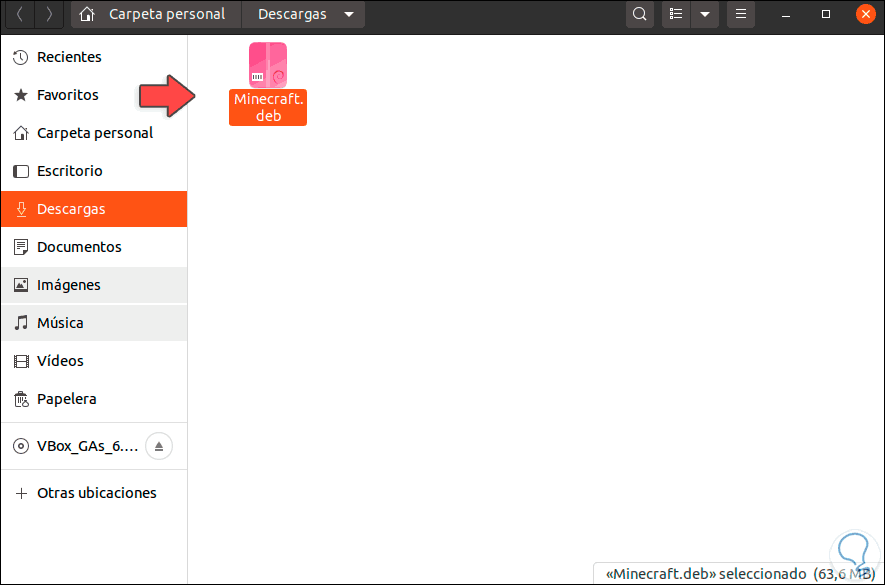Switch to list view in file manager

[x=675, y=14]
